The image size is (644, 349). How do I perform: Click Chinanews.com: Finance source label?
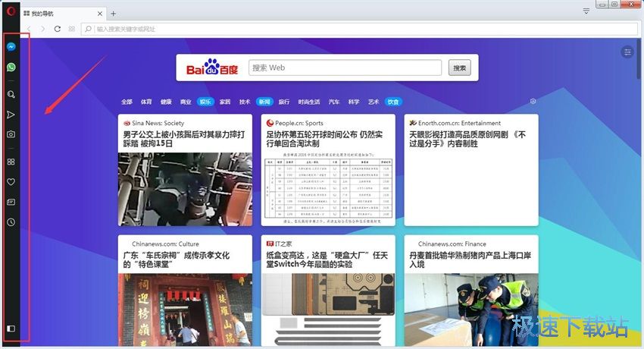click(x=452, y=244)
